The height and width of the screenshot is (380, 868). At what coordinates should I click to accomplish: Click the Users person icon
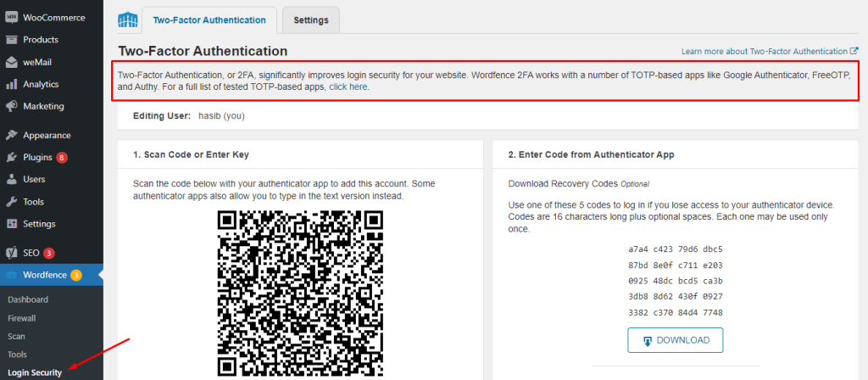(12, 179)
